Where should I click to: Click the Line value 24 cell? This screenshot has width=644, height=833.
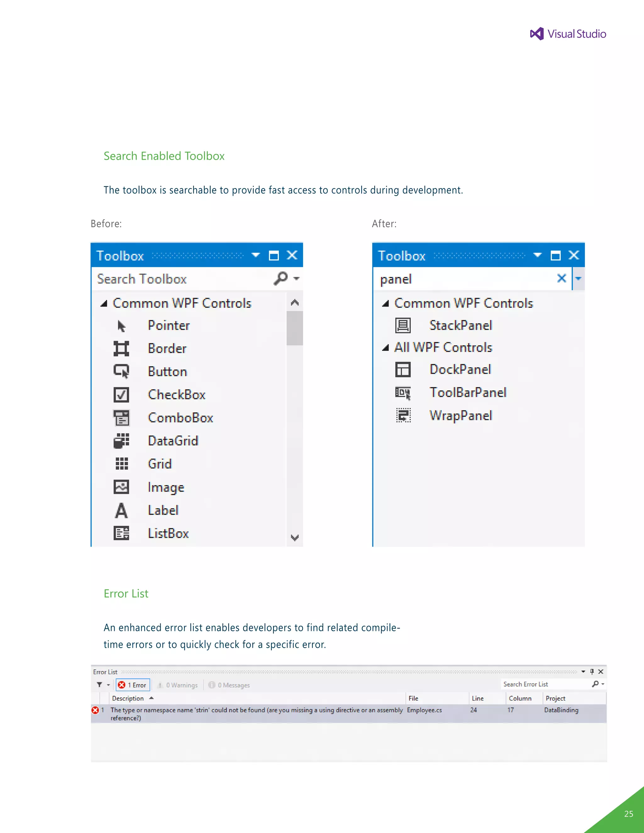pos(474,710)
